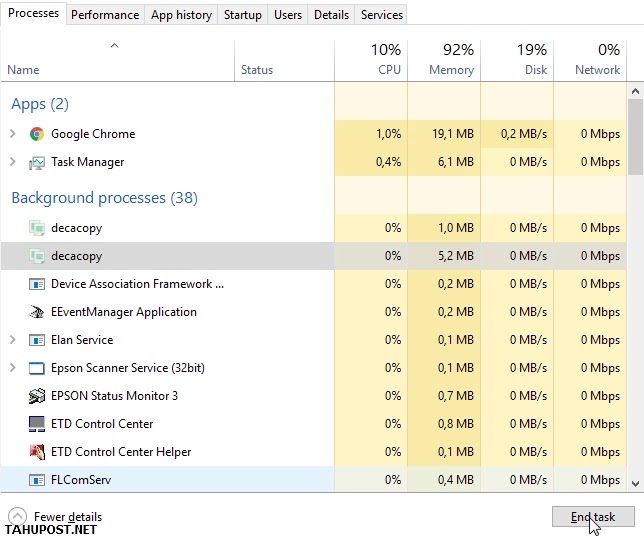Click the icon of the 5,2 MB decacopy

pos(37,256)
